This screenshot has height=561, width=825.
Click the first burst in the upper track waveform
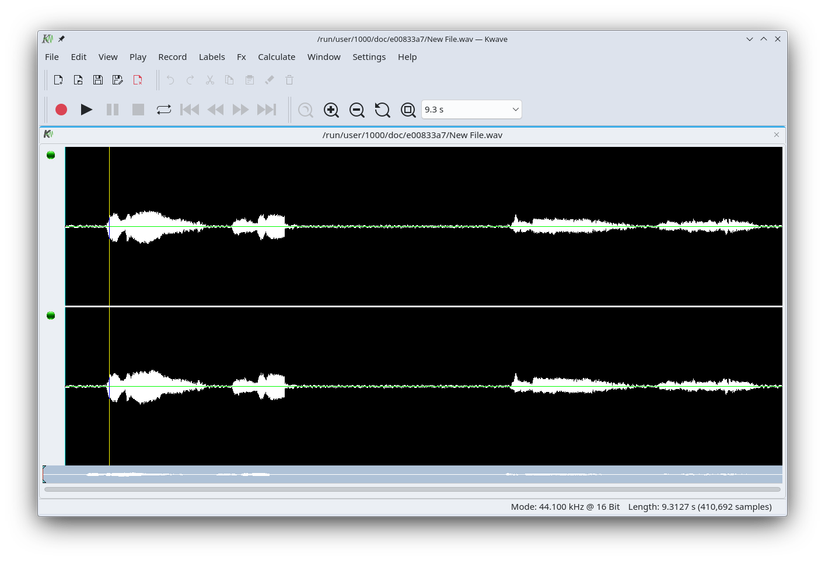pyautogui.click(x=156, y=227)
